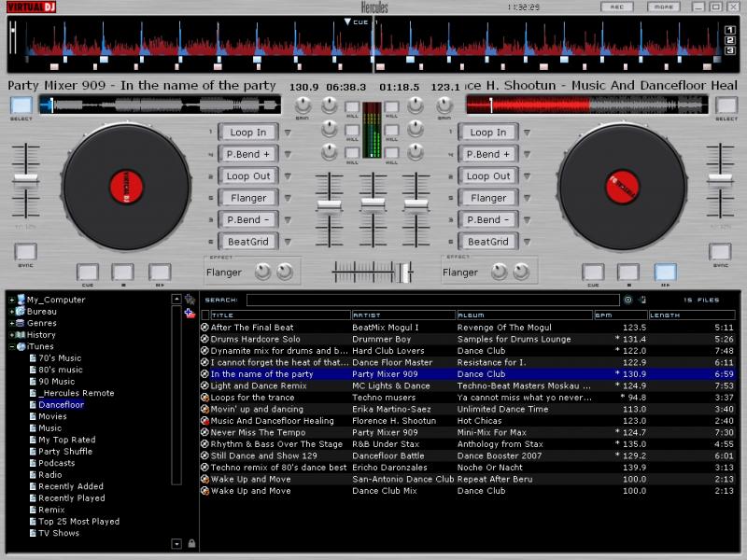This screenshot has width=747, height=560.
Task: Sort tracks by the Length column header
Action: (692, 315)
